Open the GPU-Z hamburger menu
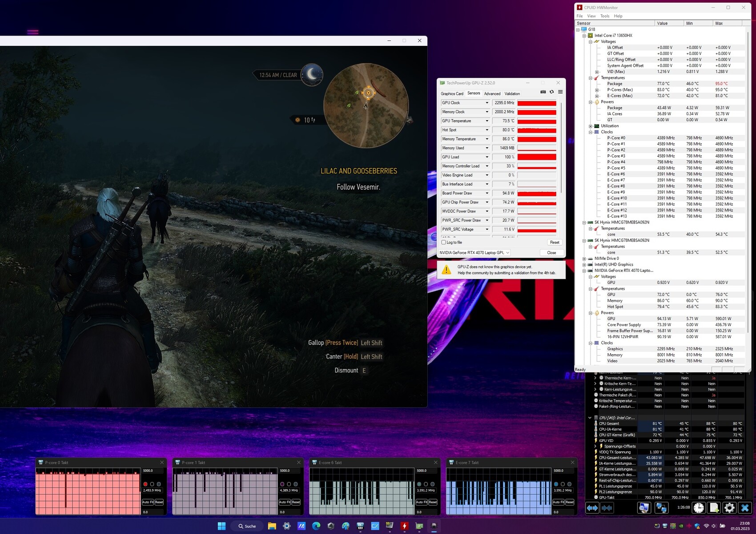Viewport: 756px width, 534px height. (x=560, y=92)
